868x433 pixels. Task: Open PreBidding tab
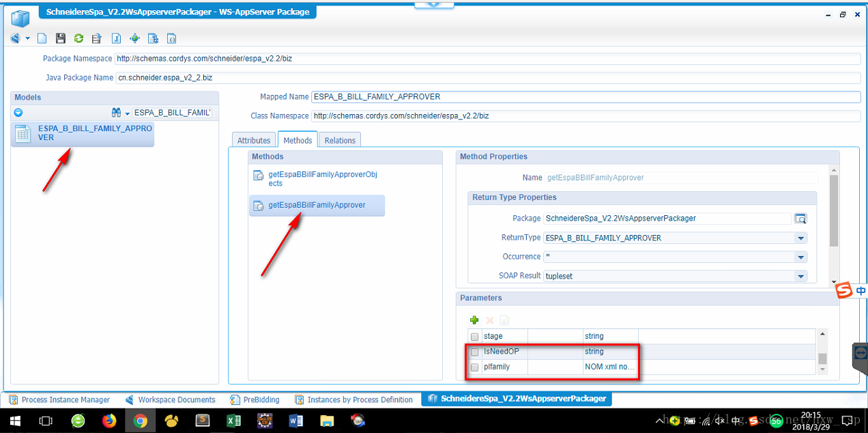coord(255,400)
